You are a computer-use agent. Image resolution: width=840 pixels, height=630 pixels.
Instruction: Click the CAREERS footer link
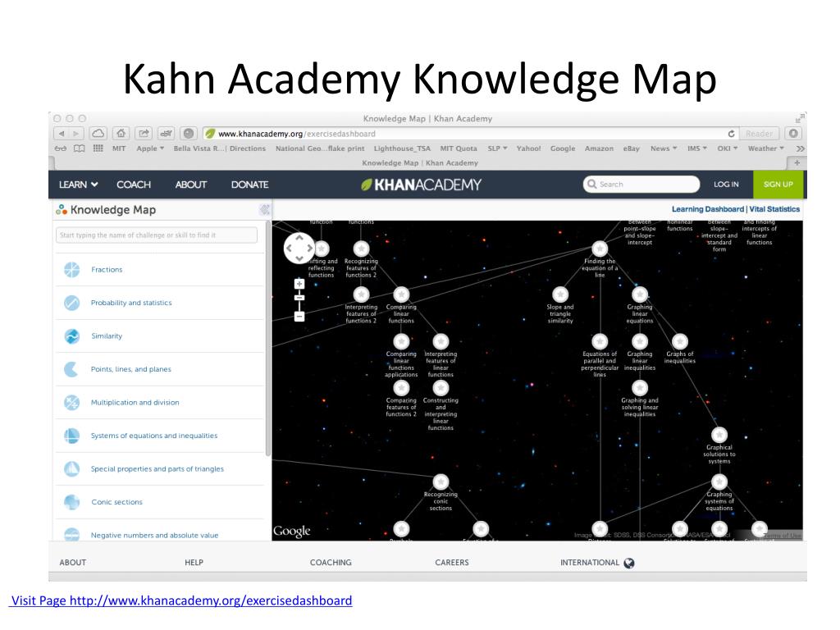click(452, 563)
